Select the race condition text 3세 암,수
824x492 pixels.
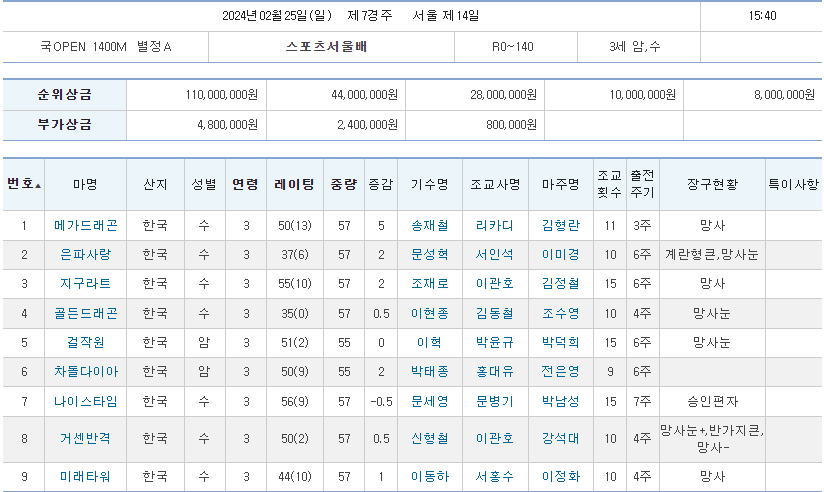tap(634, 47)
